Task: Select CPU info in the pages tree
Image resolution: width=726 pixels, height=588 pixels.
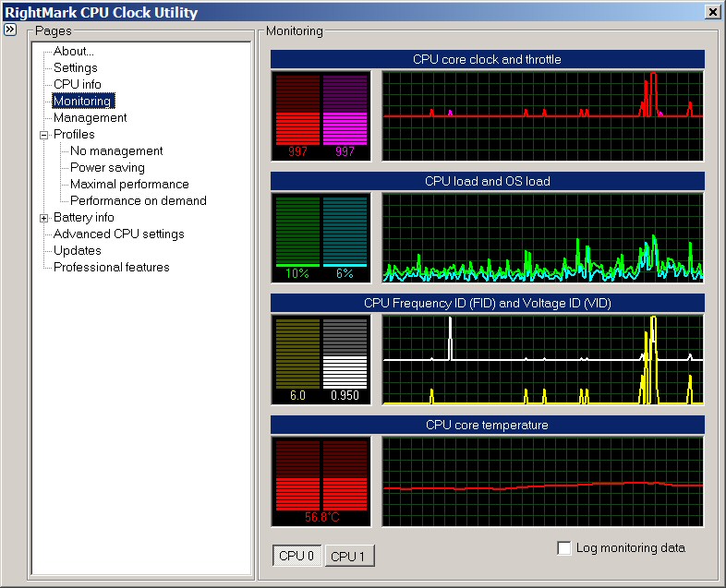Action: [78, 84]
